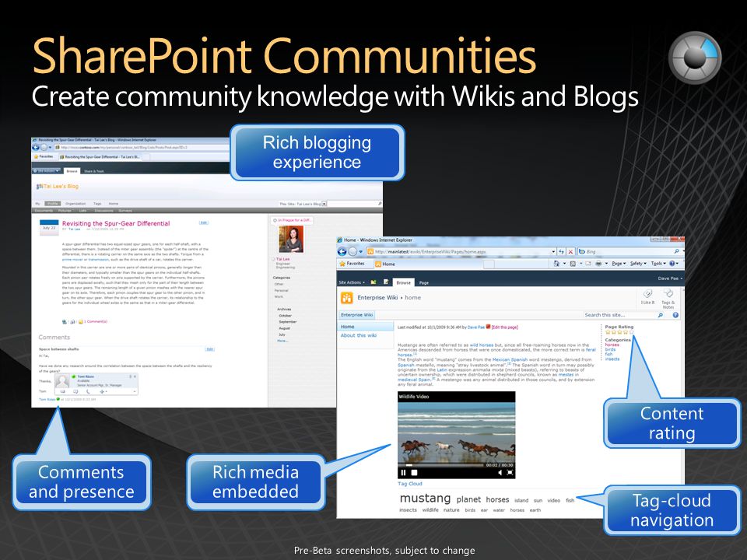
Task: Open search scope dropdown in Tai Lee's Blog
Action: pos(324,204)
